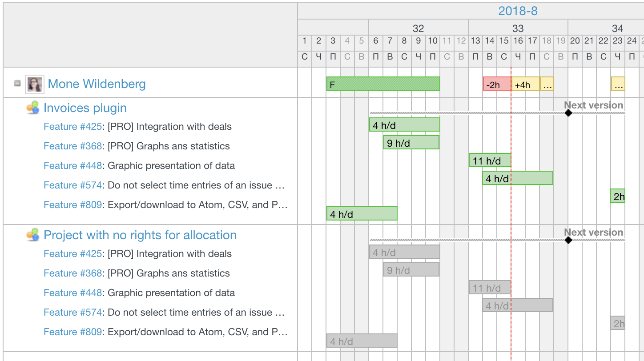The height and width of the screenshot is (361, 644).
Task: Open Feature #809 under Invoices plugin
Action: [73, 205]
